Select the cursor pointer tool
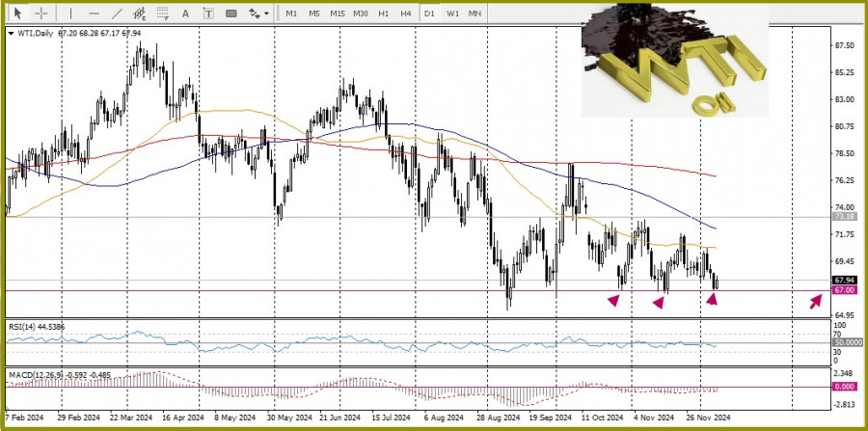868x431 pixels. click(17, 13)
